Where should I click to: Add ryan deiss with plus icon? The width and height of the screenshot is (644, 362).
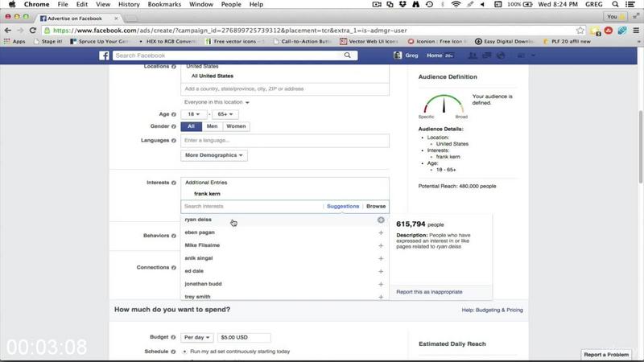[381, 220]
